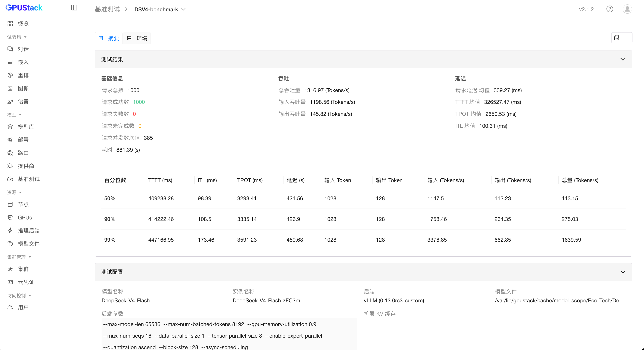Open the help question mark icon
644x350 pixels.
coord(610,9)
